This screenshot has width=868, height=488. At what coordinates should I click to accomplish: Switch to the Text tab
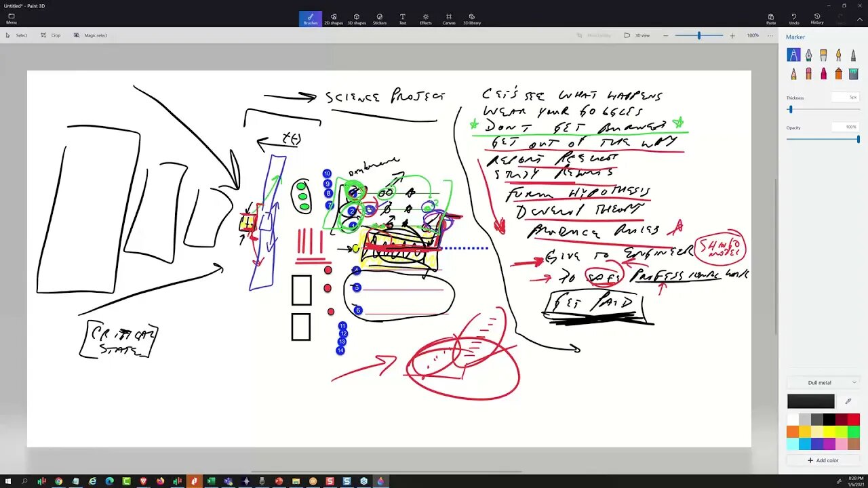click(403, 19)
